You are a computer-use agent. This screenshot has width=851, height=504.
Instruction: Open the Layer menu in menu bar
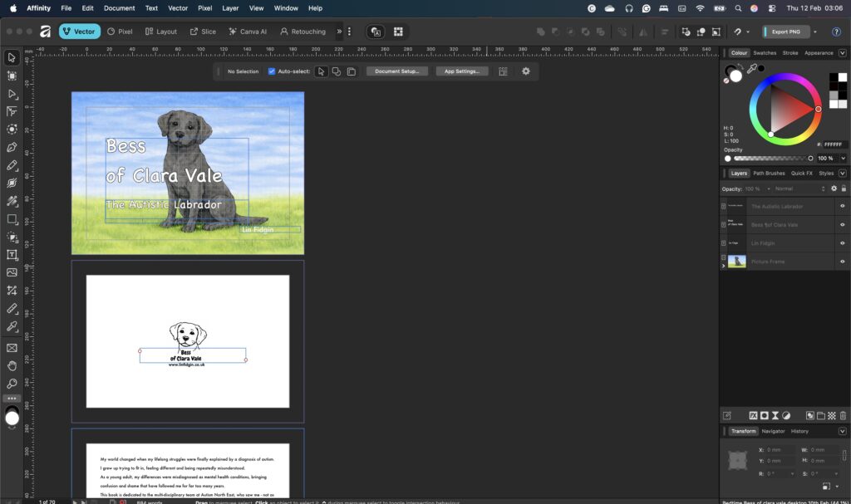coord(230,7)
